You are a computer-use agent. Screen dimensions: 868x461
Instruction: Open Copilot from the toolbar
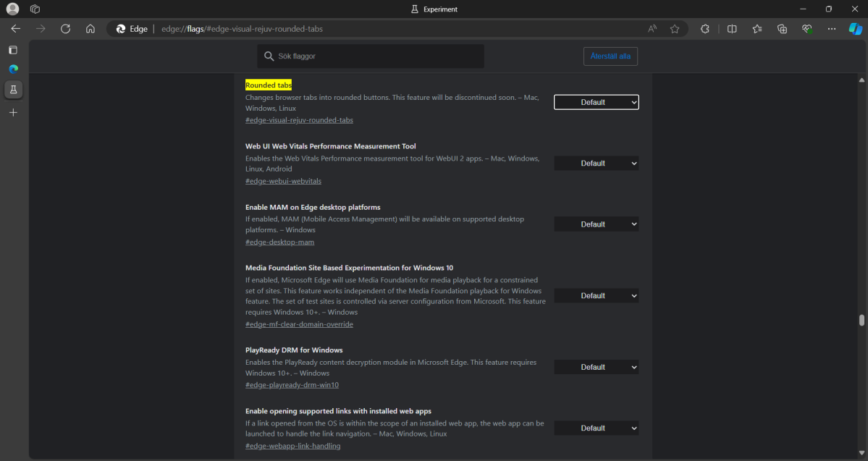855,29
